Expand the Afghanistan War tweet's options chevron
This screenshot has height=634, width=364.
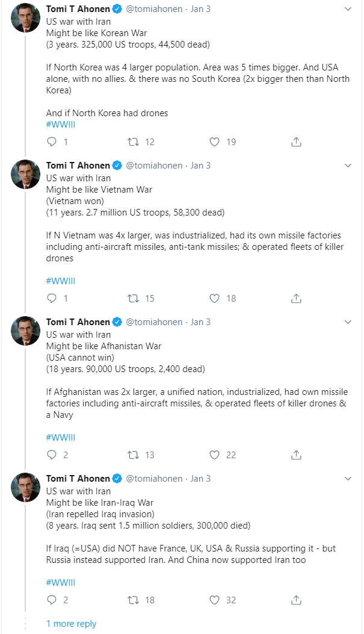point(348,322)
